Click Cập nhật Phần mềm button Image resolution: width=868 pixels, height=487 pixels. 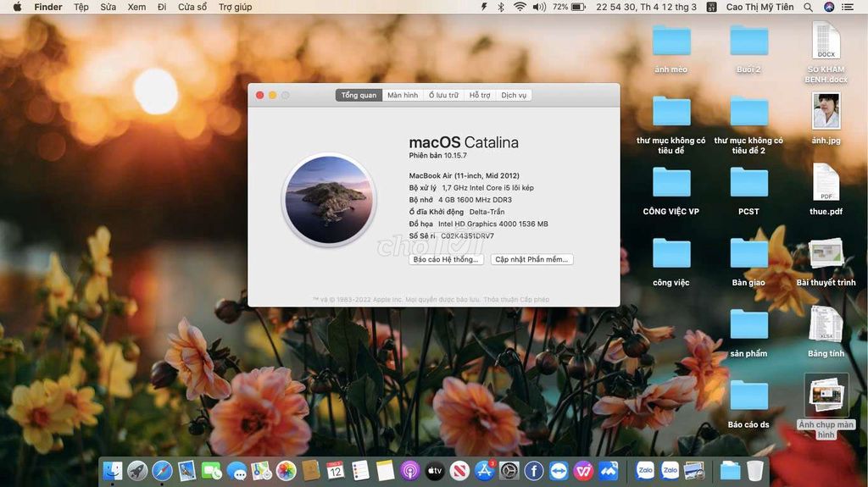pyautogui.click(x=531, y=259)
